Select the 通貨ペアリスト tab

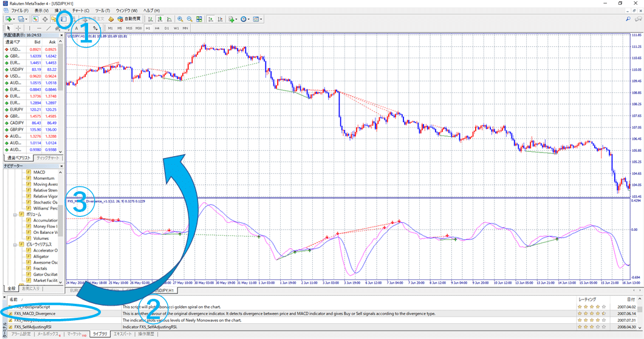click(19, 158)
